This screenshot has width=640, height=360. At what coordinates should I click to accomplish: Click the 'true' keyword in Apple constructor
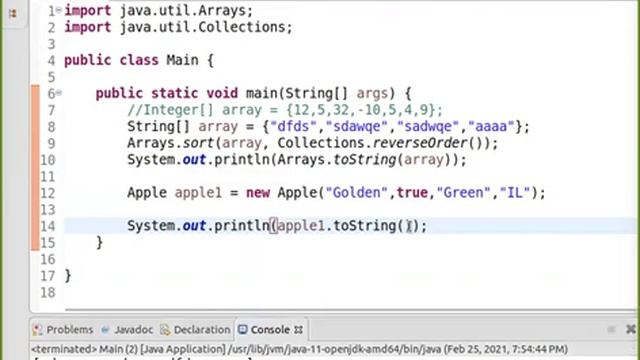click(412, 193)
